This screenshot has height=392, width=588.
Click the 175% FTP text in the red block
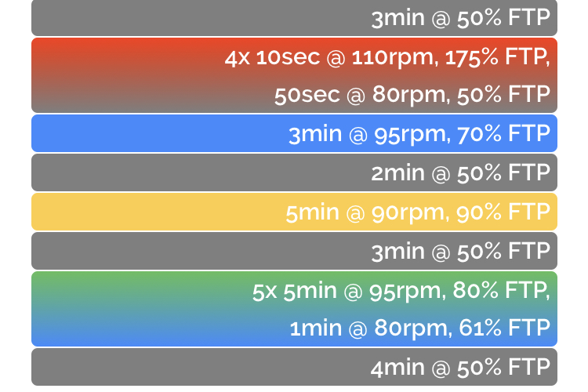[x=497, y=57]
